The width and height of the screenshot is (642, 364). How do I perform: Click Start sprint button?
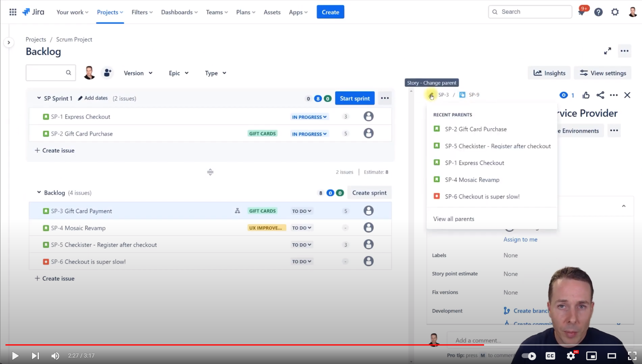point(354,98)
